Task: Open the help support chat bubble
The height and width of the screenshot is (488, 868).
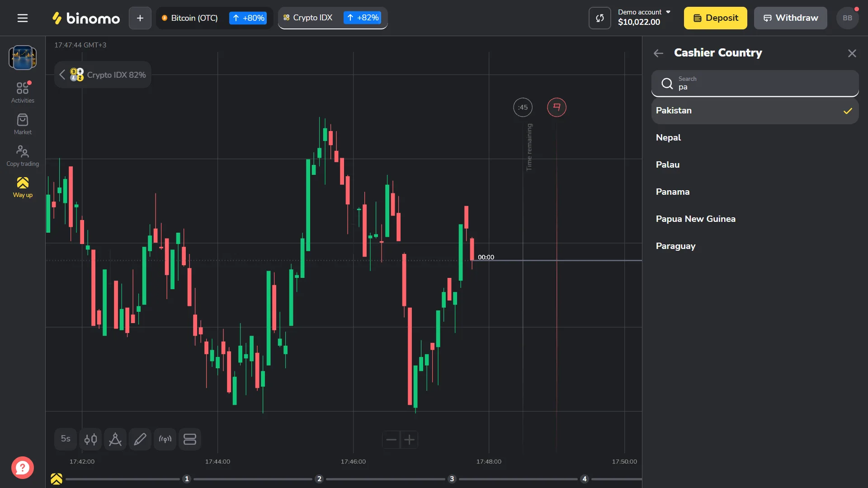Action: pyautogui.click(x=23, y=468)
